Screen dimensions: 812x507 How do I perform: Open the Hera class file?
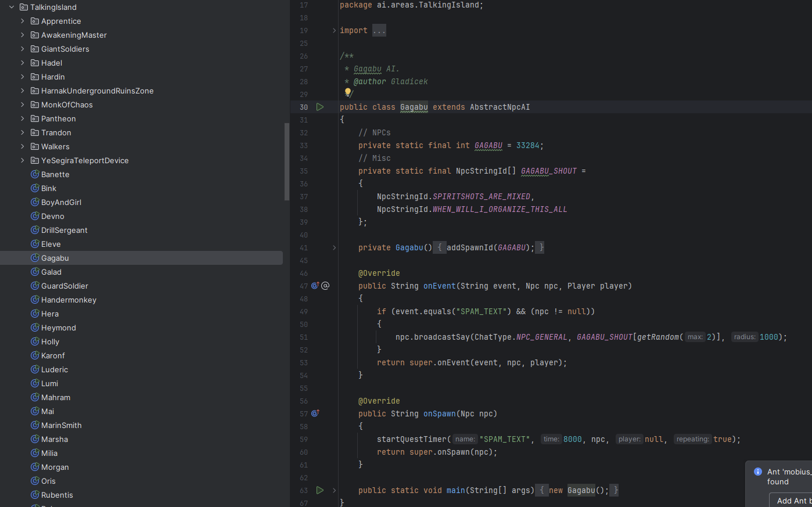[x=50, y=314]
